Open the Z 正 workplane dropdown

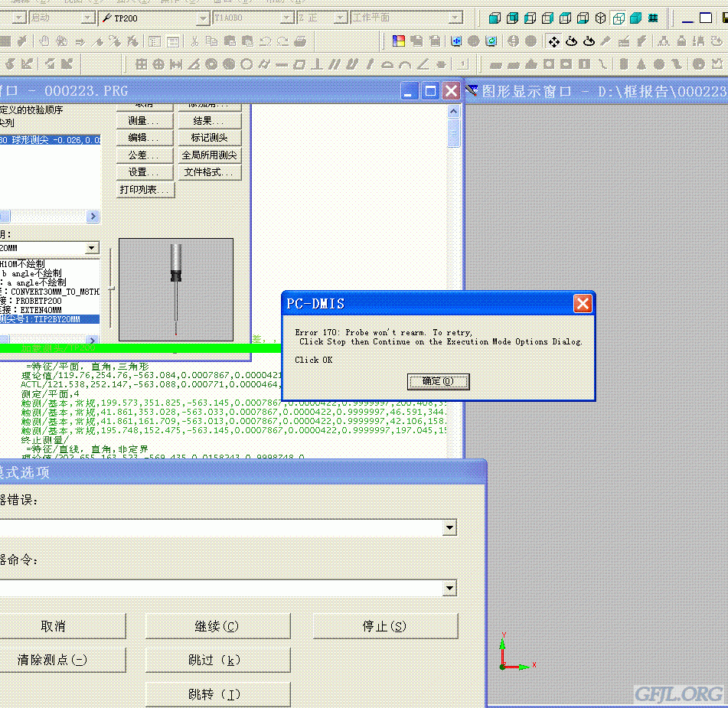341,18
